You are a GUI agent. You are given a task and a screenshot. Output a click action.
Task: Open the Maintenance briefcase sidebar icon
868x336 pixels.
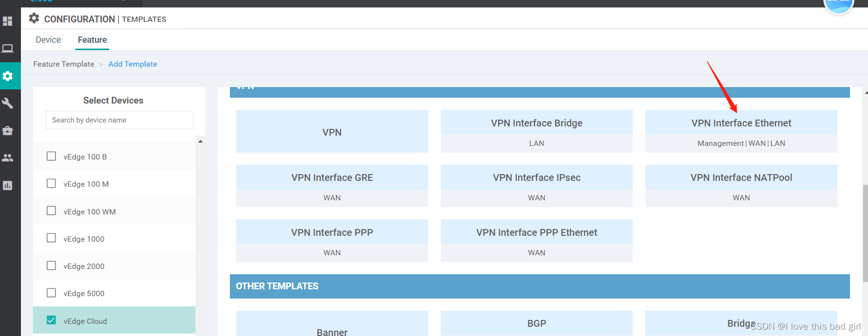pyautogui.click(x=7, y=130)
